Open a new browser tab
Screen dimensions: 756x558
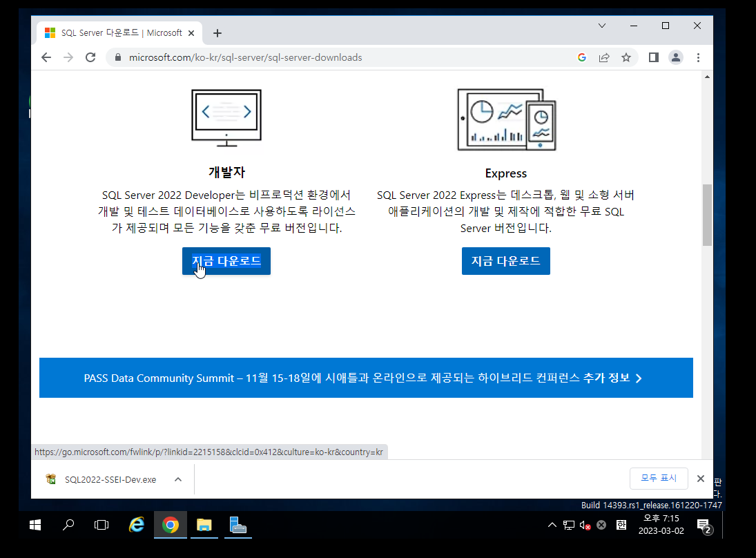(x=217, y=32)
